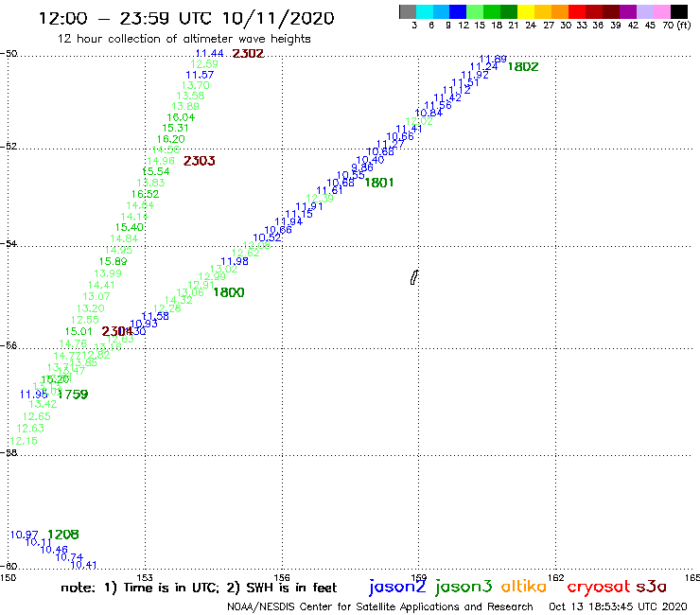Click the 1759 time marker
Image resolution: width=700 pixels, height=615 pixels.
click(x=72, y=395)
